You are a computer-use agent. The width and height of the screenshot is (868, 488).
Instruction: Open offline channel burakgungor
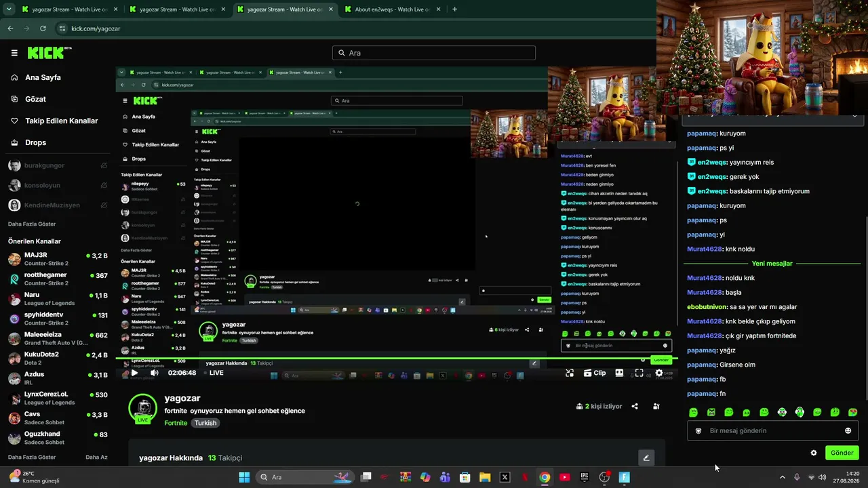[x=58, y=165]
